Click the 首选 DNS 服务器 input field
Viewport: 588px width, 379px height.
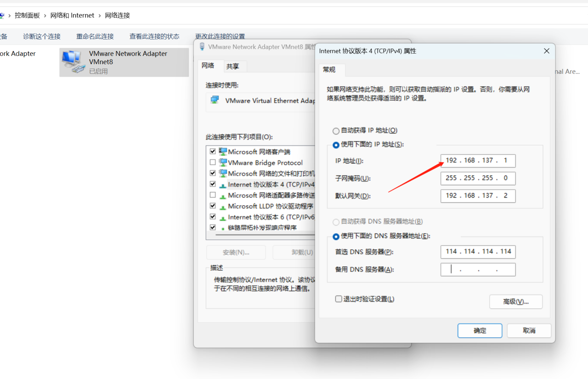478,251
